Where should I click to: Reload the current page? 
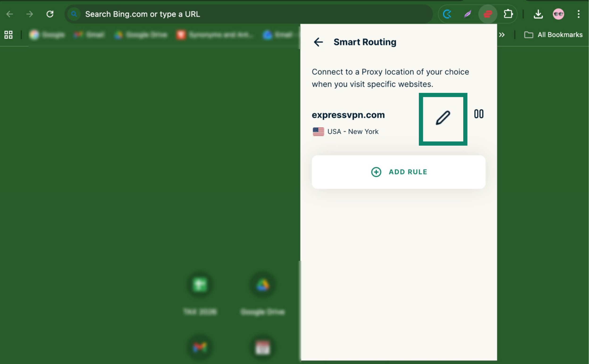click(x=50, y=14)
